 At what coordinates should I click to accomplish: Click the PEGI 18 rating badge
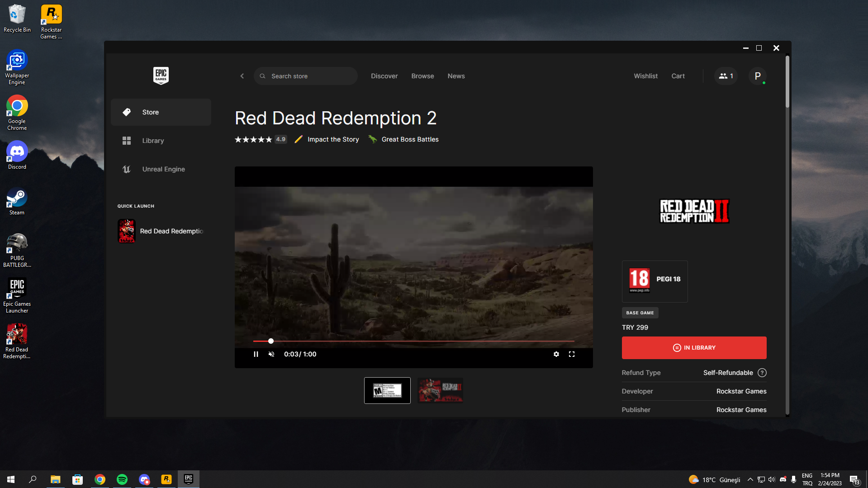[x=655, y=281]
